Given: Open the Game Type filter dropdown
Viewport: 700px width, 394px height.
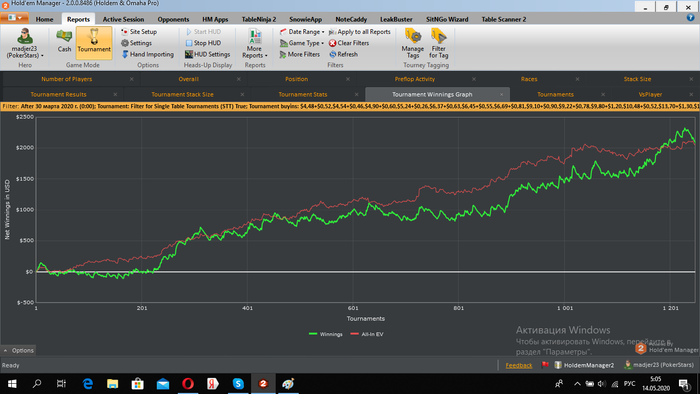Looking at the screenshot, I should [302, 43].
